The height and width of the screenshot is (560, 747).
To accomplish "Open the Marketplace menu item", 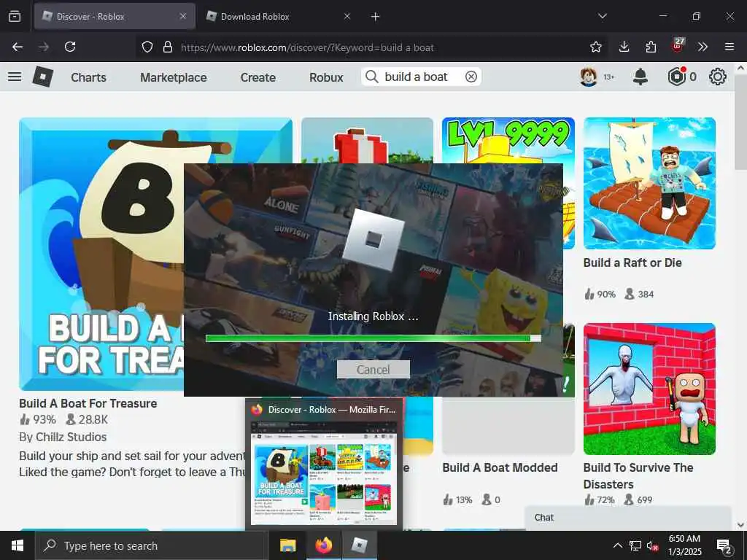I will click(x=174, y=77).
